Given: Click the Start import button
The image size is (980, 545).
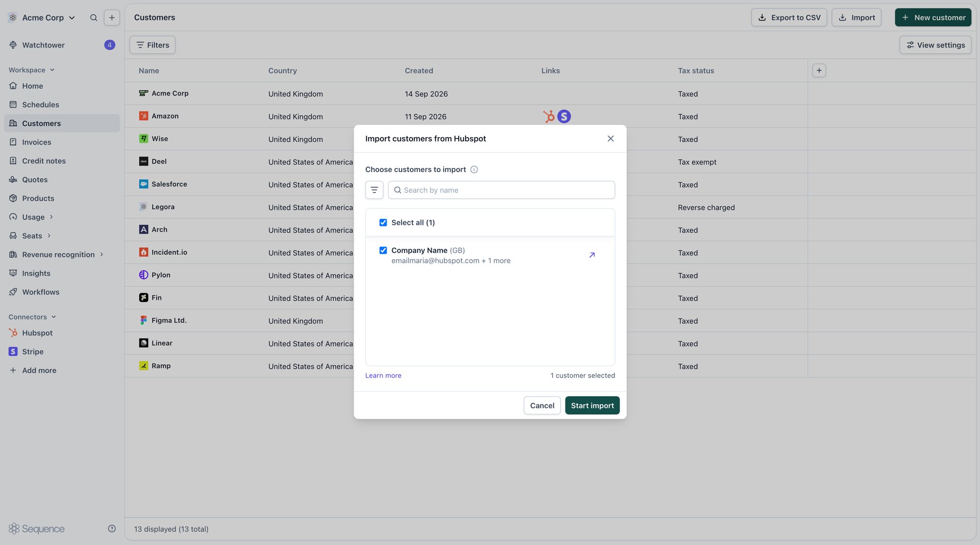Looking at the screenshot, I should [592, 405].
